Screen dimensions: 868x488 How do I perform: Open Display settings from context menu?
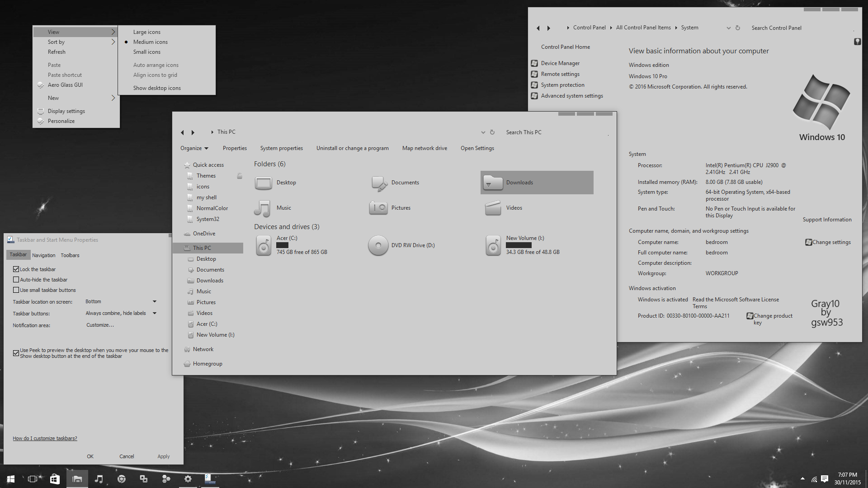(66, 111)
